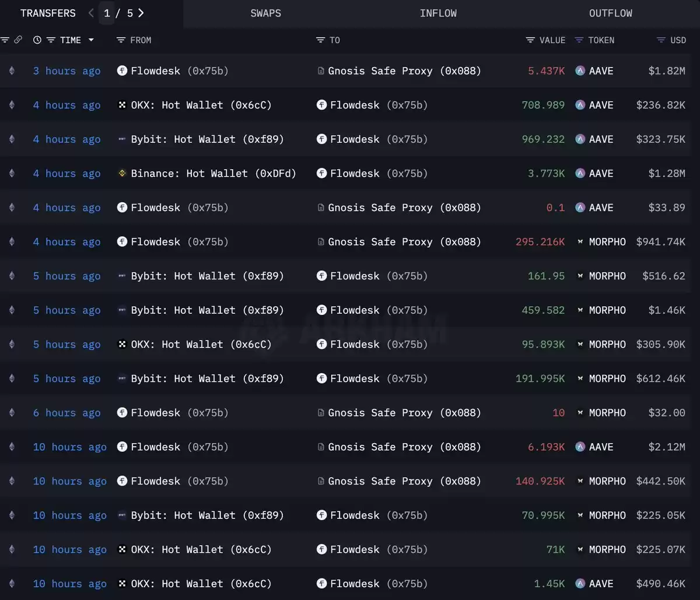Click the OKX logo in the 708.989 AAVE row
Image resolution: width=700 pixels, height=600 pixels.
122,105
